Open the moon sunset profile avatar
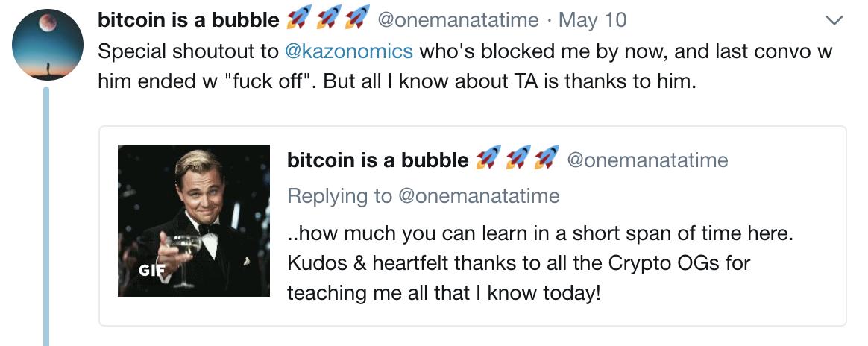Viewport: 868px width, 346px height. point(48,44)
